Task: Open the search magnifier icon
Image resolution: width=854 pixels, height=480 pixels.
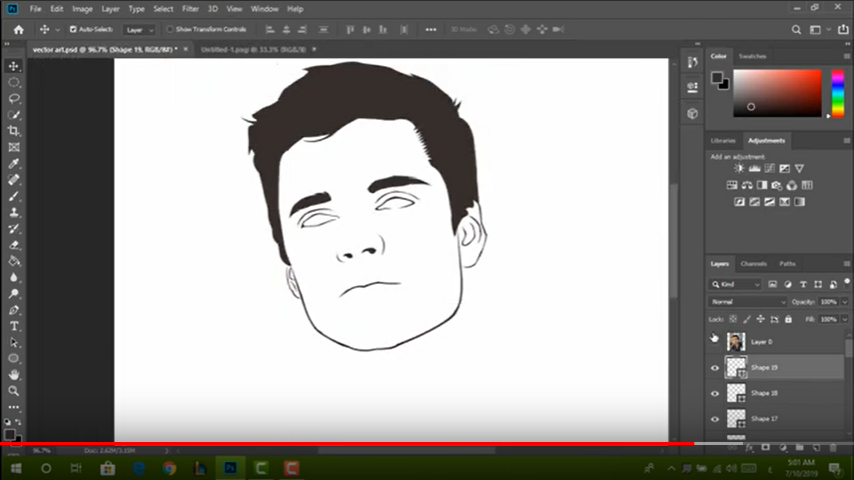Action: pyautogui.click(x=796, y=30)
